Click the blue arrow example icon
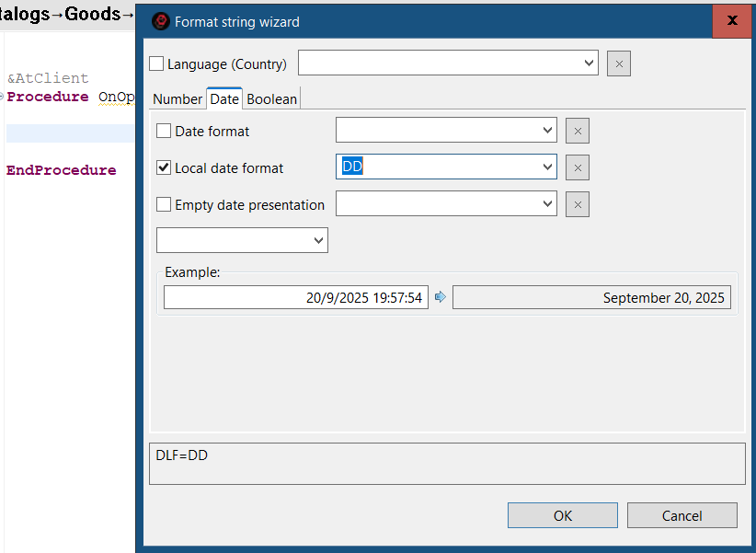The height and width of the screenshot is (553, 756). point(441,297)
